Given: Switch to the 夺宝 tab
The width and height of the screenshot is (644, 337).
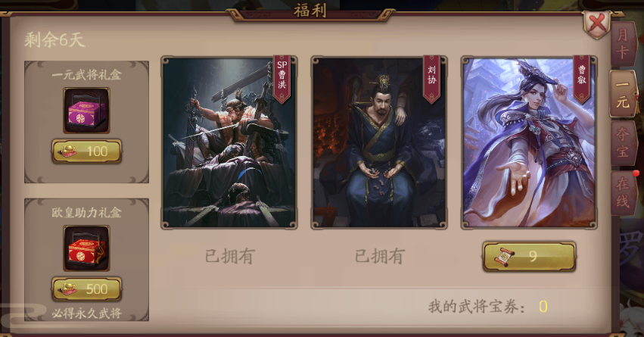Looking at the screenshot, I should (623, 142).
